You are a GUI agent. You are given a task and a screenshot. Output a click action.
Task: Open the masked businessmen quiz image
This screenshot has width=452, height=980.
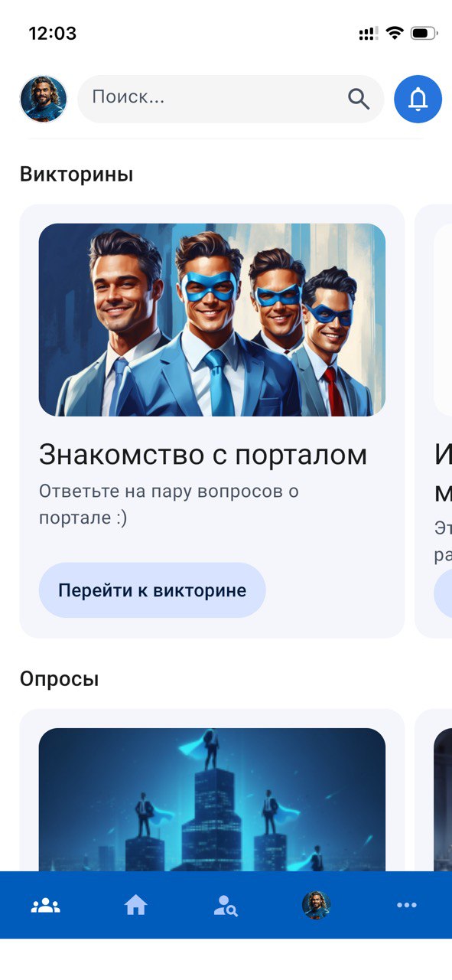pyautogui.click(x=212, y=320)
